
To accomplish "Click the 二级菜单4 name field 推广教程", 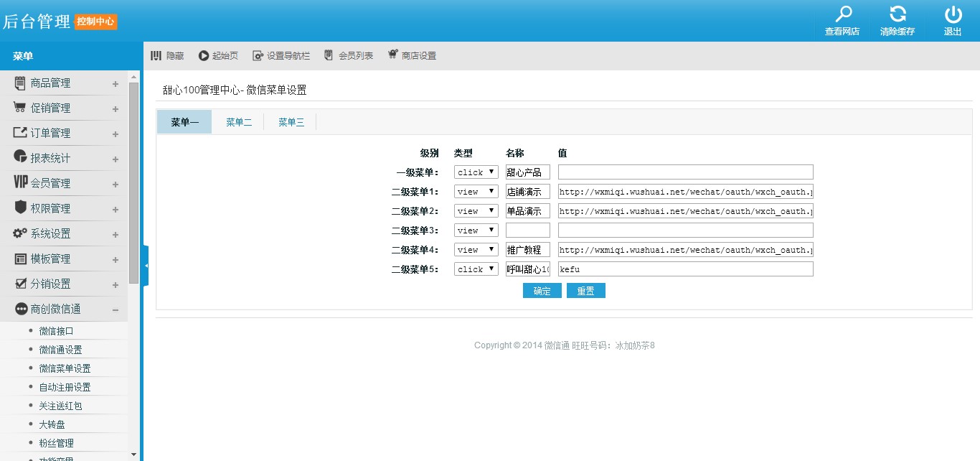I will 528,249.
